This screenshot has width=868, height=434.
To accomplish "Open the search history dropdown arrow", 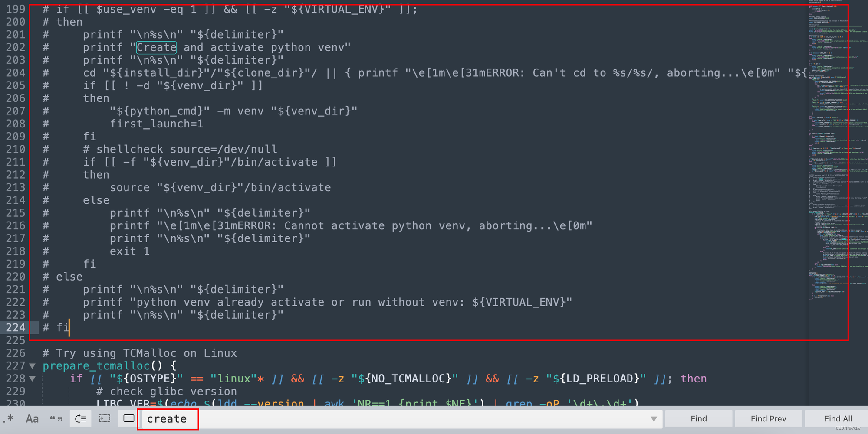I will tap(654, 419).
